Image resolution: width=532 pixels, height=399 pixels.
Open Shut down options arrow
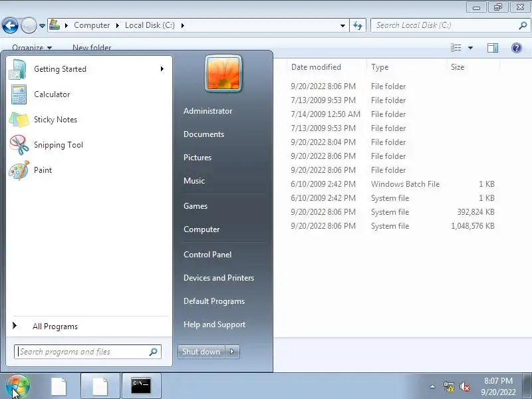pyautogui.click(x=232, y=352)
